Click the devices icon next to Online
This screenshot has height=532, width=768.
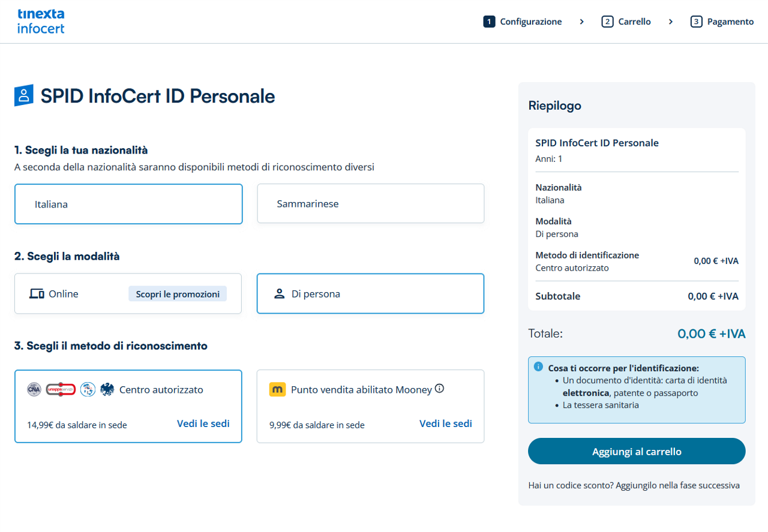point(37,294)
